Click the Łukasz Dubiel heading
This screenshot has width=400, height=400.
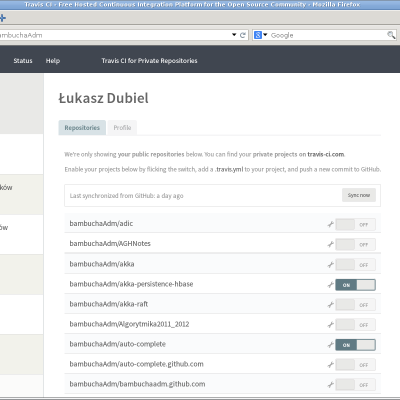pyautogui.click(x=104, y=98)
